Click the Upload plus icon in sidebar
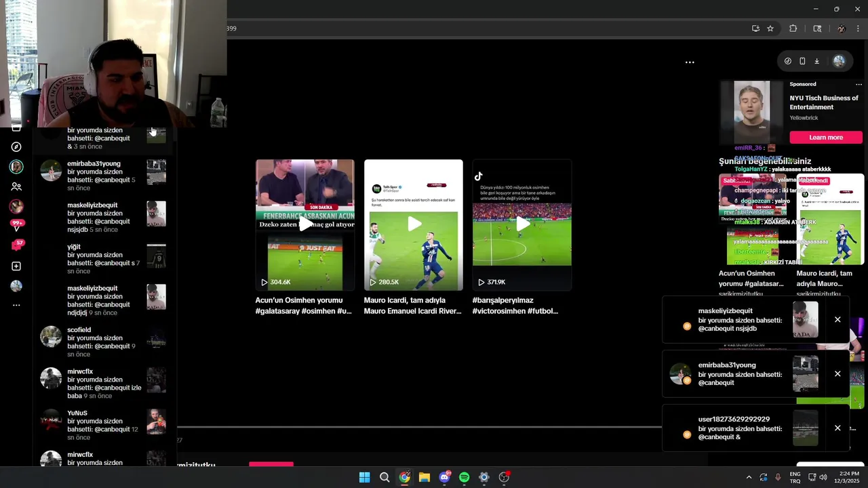Image resolution: width=868 pixels, height=488 pixels. point(16,266)
